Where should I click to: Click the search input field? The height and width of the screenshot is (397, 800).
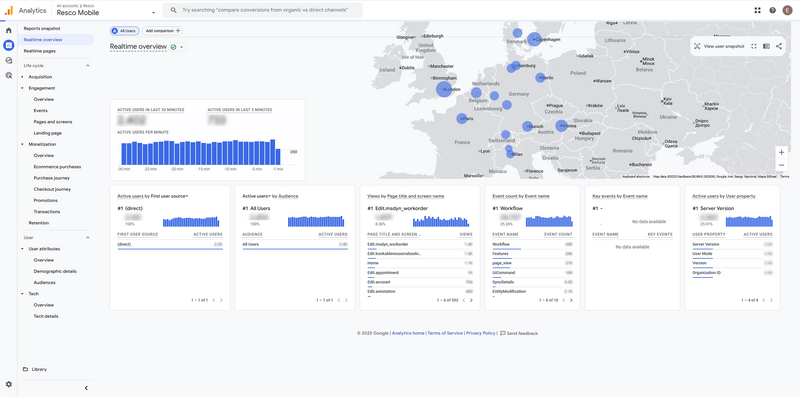[x=263, y=10]
